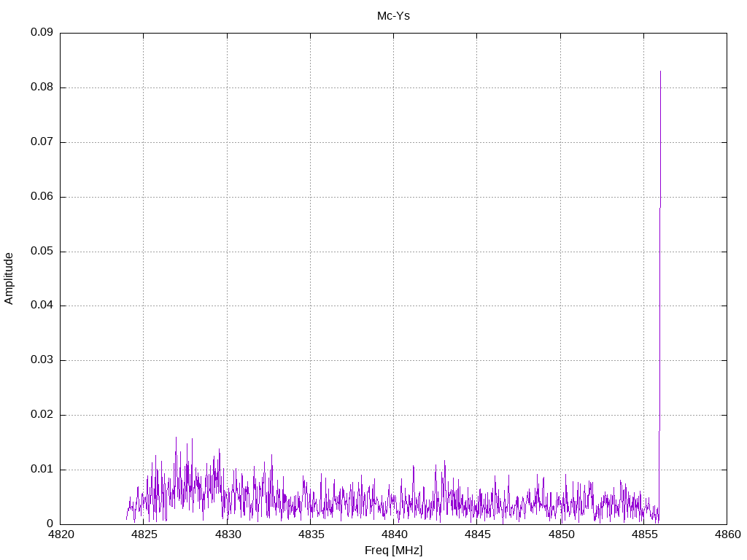
Task: Click the plot title Mc-Ys
Action: click(x=393, y=16)
